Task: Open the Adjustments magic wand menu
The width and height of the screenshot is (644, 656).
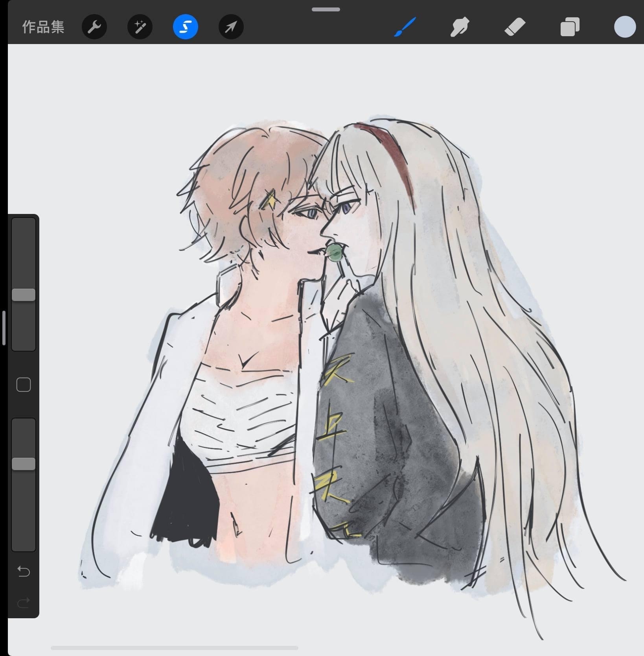Action: [x=140, y=27]
